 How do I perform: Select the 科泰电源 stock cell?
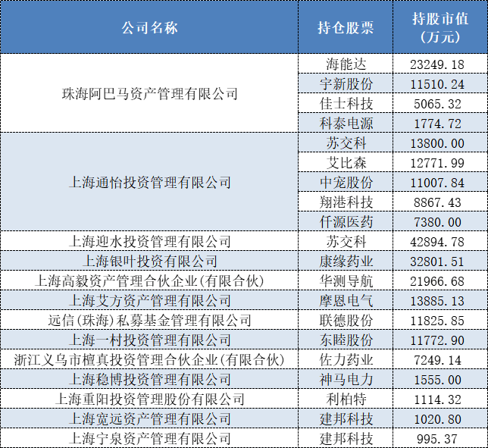pos(346,123)
